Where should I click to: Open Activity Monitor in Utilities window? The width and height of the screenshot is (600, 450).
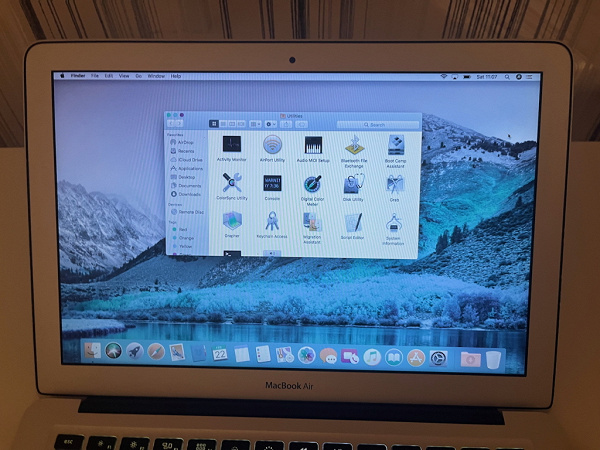(232, 144)
